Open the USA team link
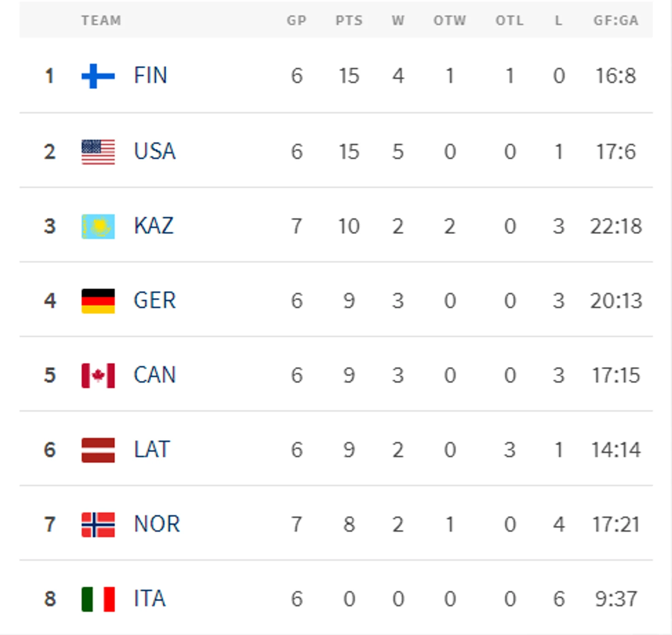Viewport: 672px width, 635px height. tap(155, 151)
